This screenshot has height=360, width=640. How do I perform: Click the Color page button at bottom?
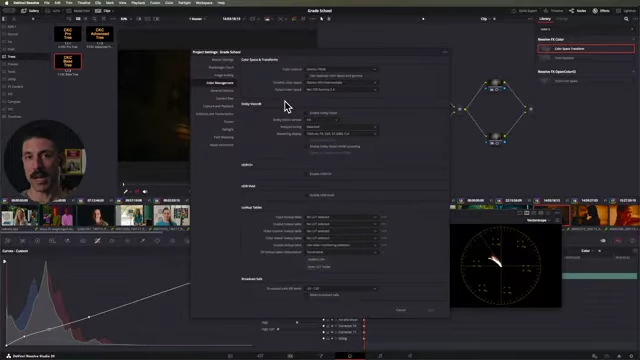(x=350, y=356)
